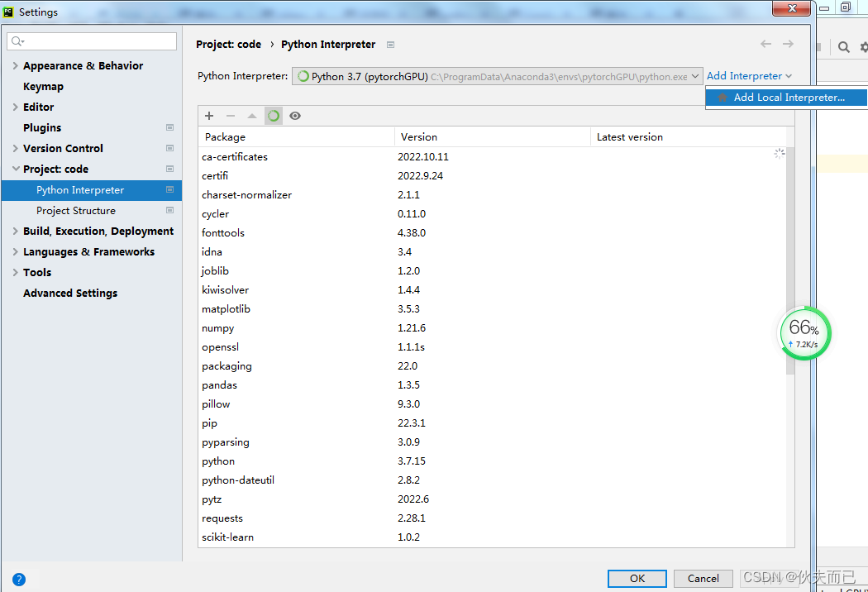
Task: Select the pip package row
Action: (492, 423)
